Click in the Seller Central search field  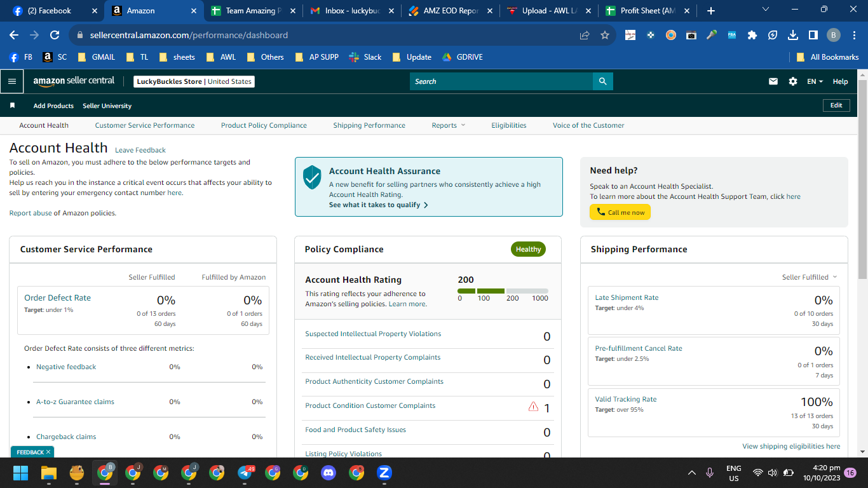(501, 81)
